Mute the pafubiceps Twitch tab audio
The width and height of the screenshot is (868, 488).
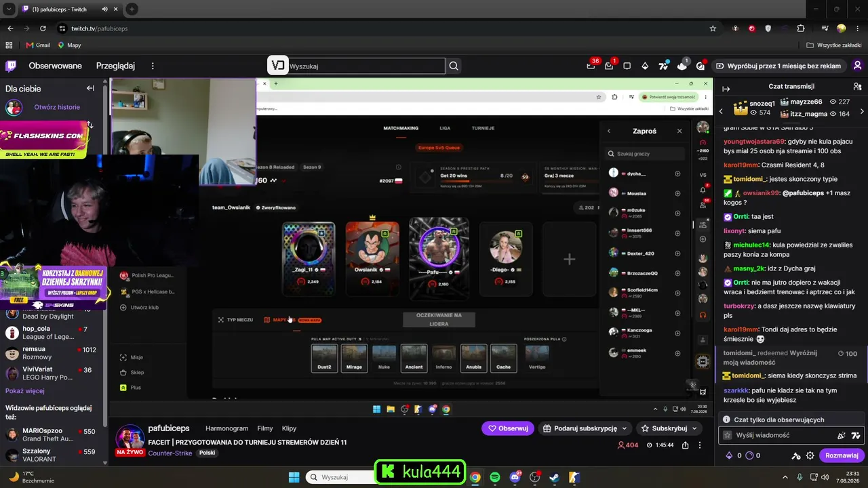(104, 9)
